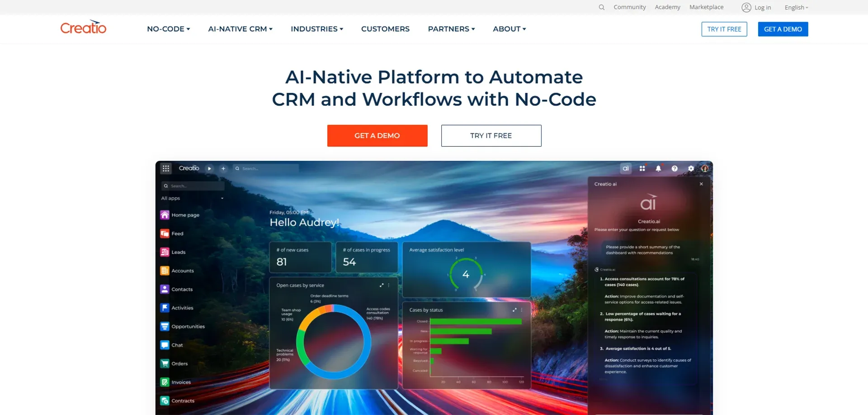Image resolution: width=868 pixels, height=415 pixels.
Task: Click the help question mark icon
Action: [x=675, y=168]
